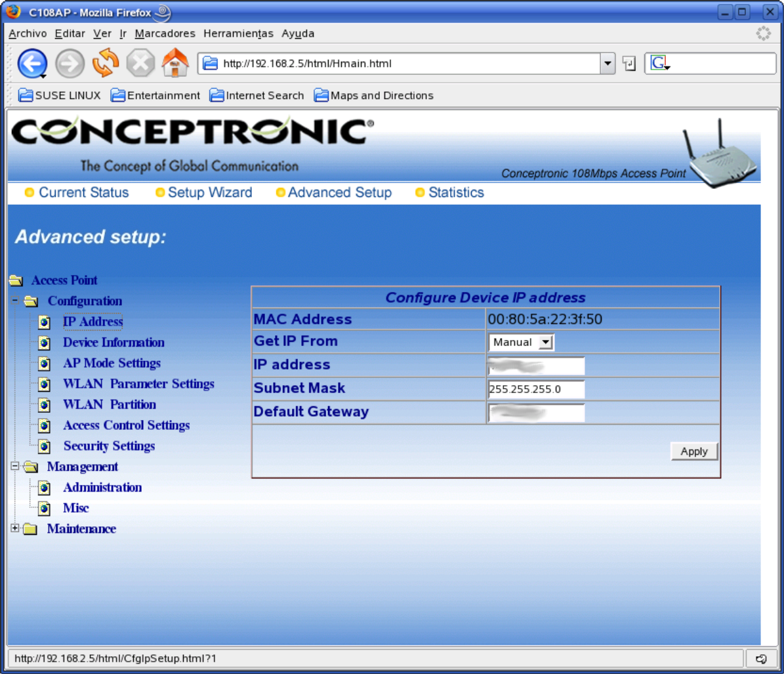Open the Archivo menu
Viewport: 784px width, 674px height.
coord(28,33)
